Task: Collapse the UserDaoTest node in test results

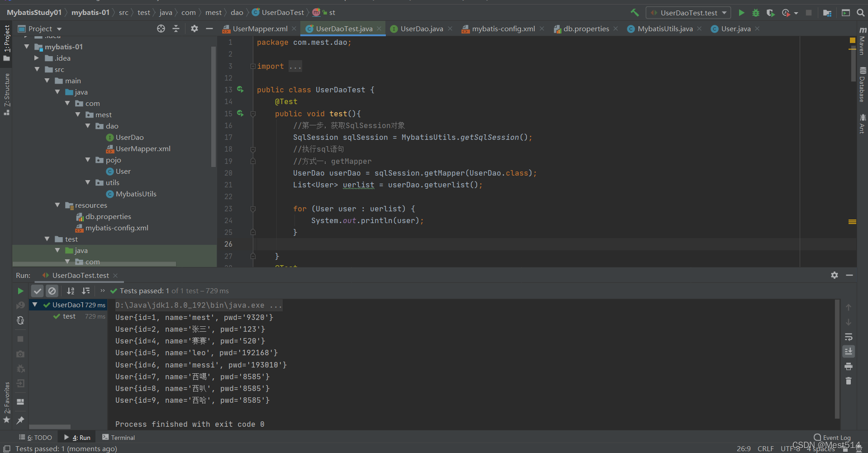Action: pos(35,305)
